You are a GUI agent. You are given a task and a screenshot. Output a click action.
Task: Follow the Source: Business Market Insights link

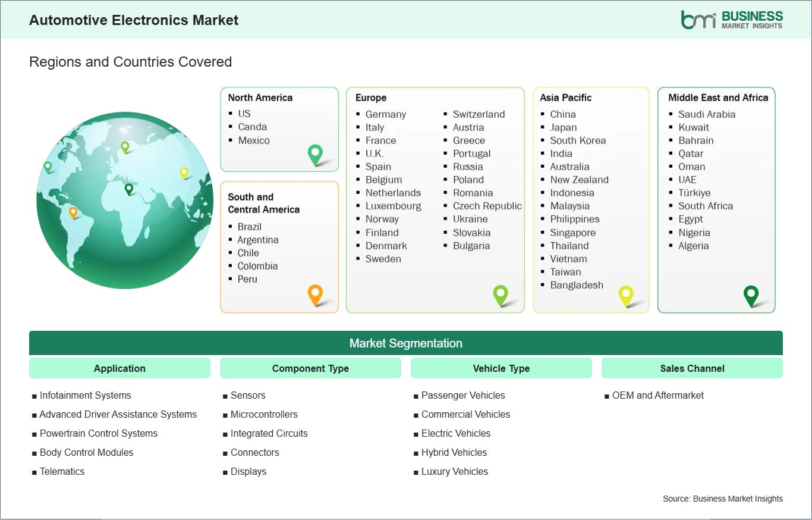point(722,499)
